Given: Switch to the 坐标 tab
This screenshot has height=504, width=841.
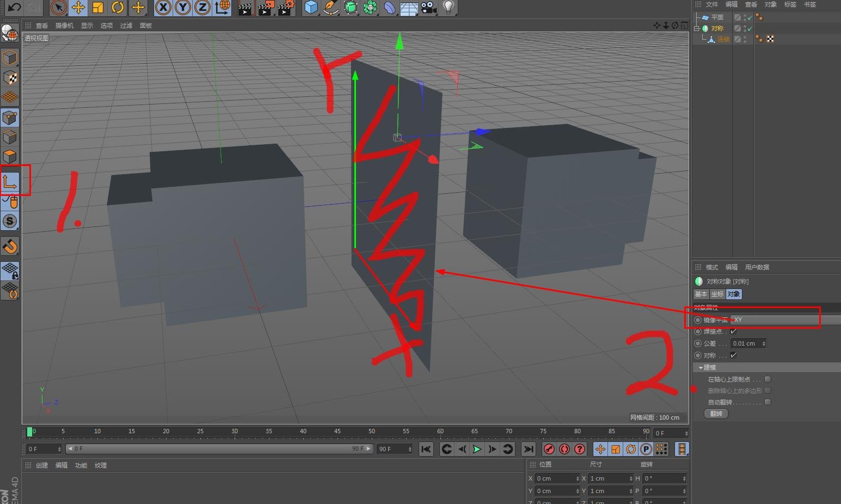Looking at the screenshot, I should pyautogui.click(x=717, y=294).
